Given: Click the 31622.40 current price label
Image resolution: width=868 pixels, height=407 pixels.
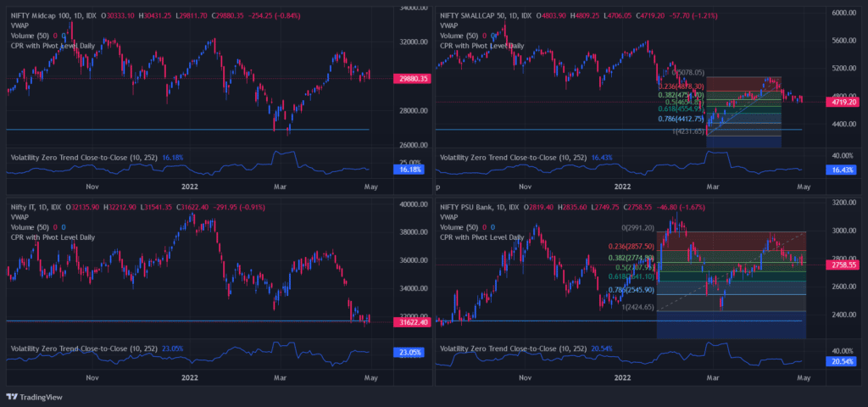Looking at the screenshot, I should coord(413,321).
